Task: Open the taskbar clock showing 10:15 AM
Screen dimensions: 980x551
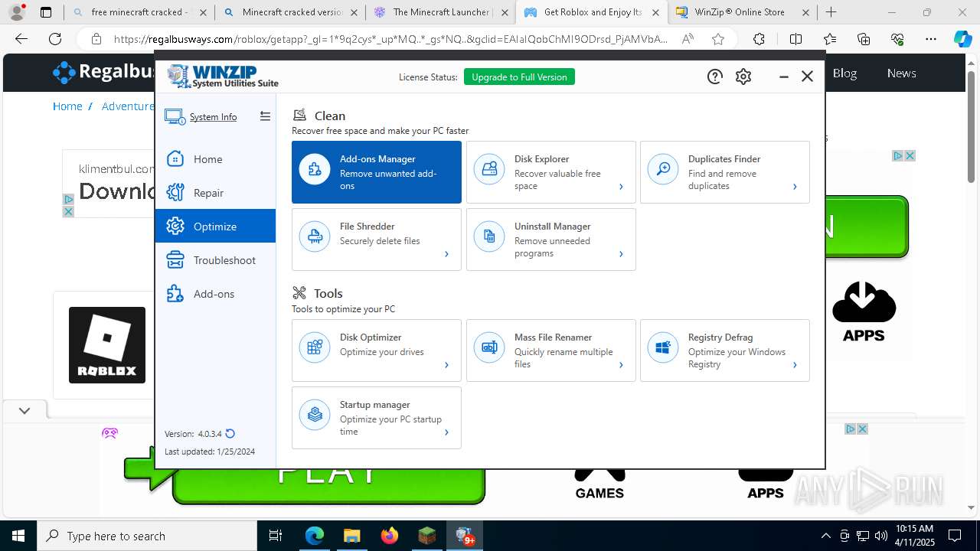Action: click(914, 536)
